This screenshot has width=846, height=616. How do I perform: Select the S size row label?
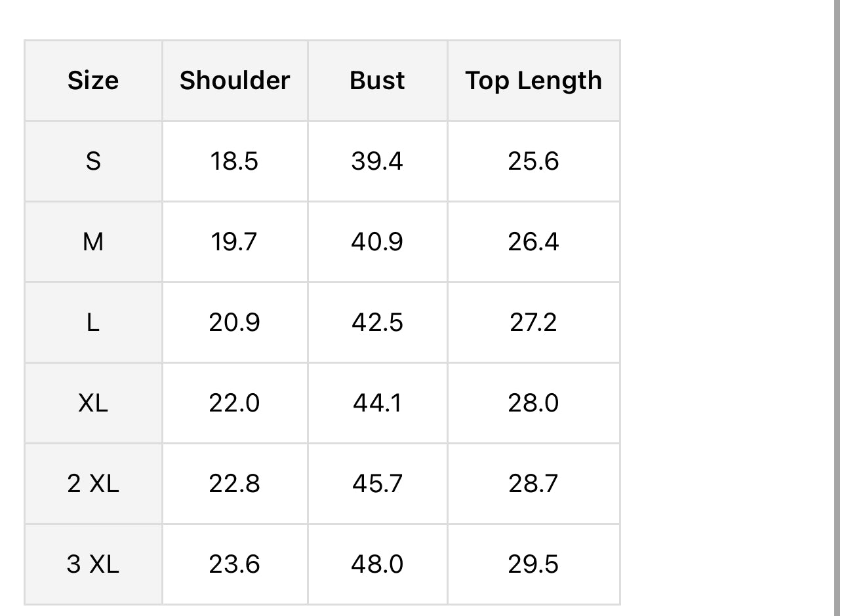click(93, 161)
